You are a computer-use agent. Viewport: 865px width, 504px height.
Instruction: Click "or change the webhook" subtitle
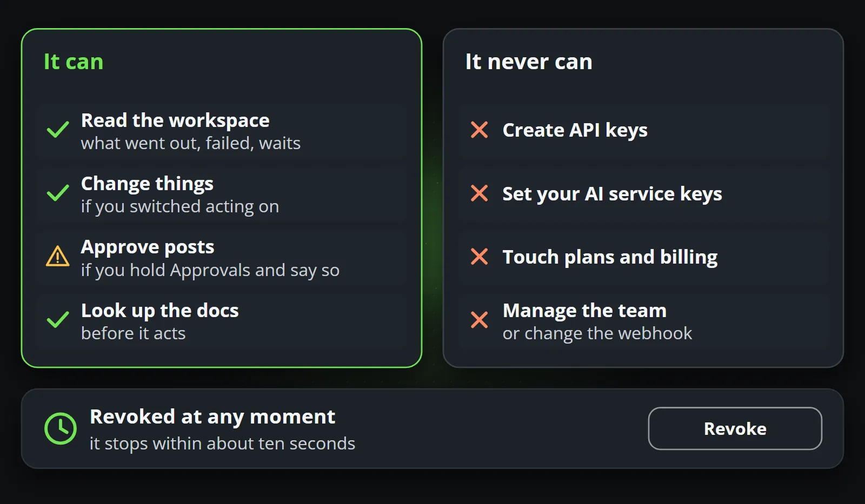597,333
